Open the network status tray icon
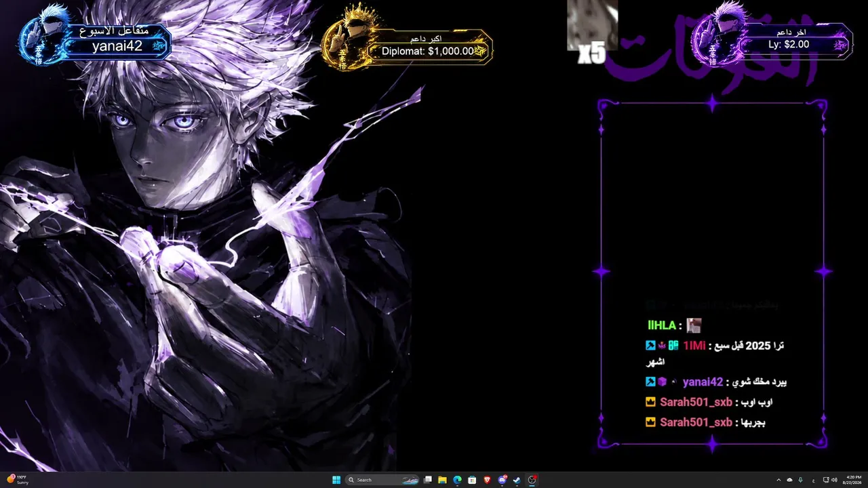Viewport: 868px width, 488px height. pyautogui.click(x=825, y=480)
